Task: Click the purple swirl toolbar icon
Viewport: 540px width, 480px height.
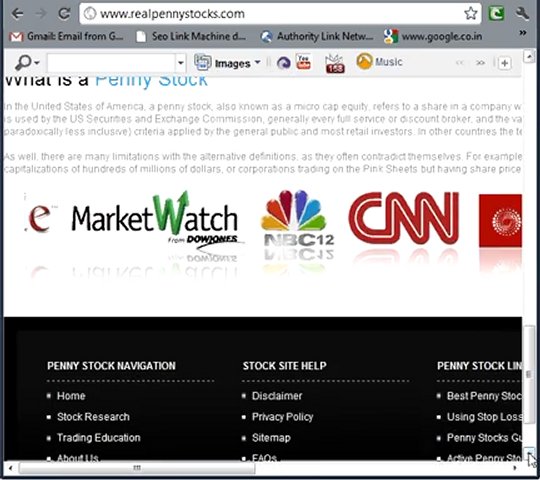Action: (283, 63)
